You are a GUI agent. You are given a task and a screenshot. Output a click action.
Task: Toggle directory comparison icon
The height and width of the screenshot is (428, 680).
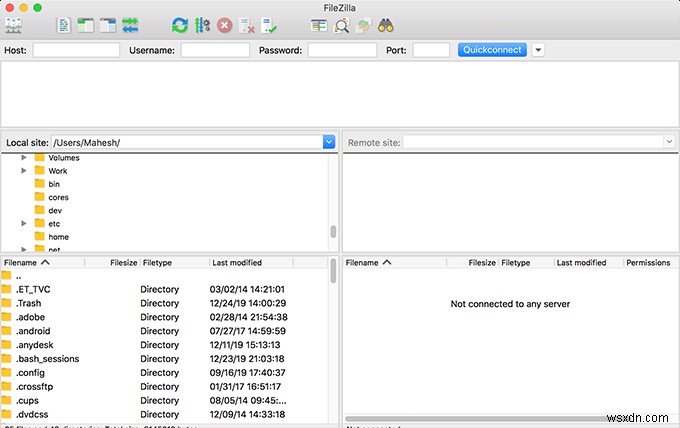[341, 26]
